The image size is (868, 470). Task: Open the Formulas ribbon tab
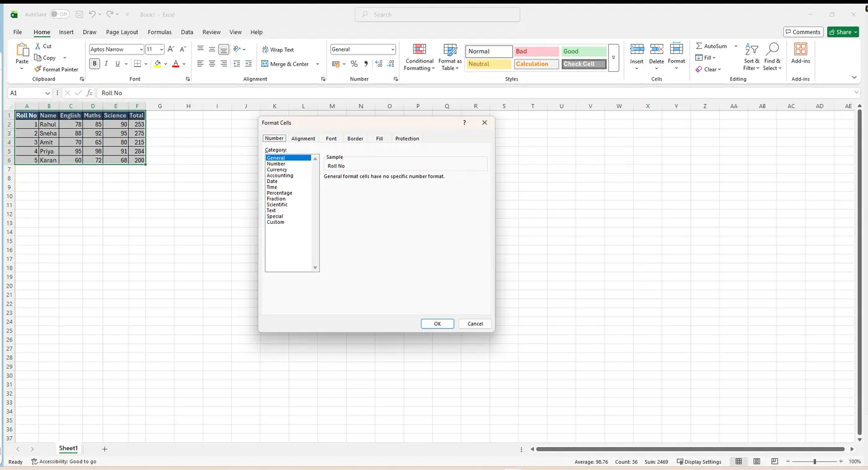tap(159, 32)
